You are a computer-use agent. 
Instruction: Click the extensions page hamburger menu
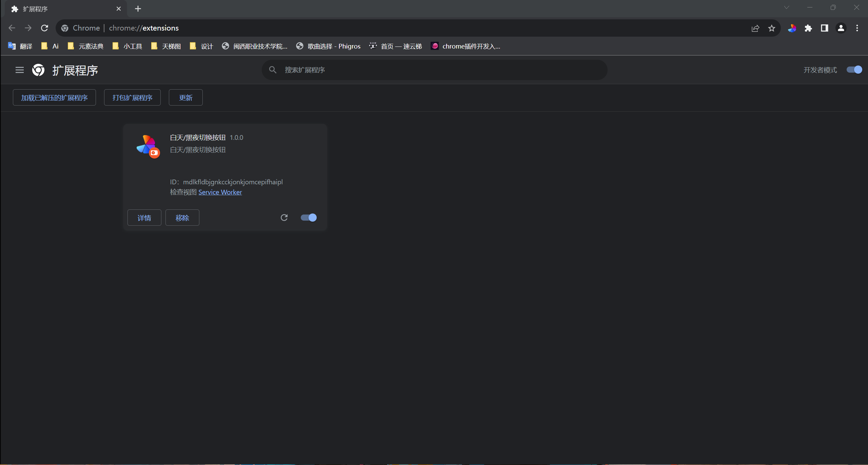coord(19,70)
